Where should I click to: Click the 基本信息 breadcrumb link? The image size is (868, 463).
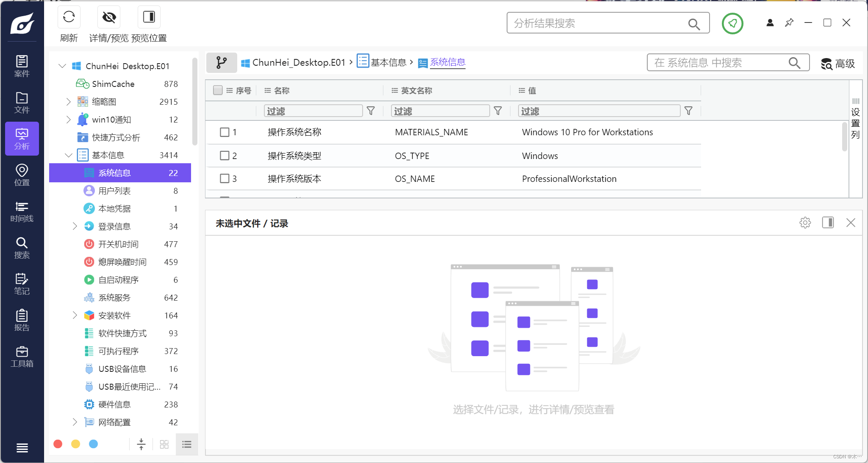coord(388,63)
